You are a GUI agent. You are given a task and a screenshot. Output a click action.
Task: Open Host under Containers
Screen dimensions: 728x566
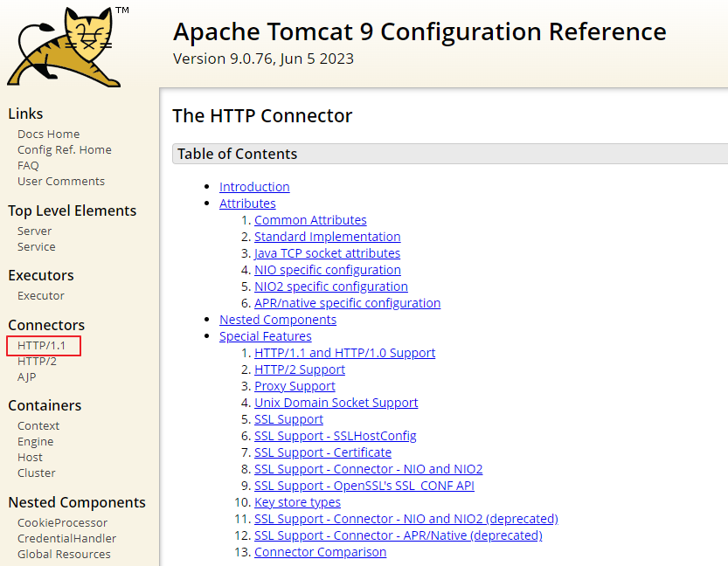(x=30, y=458)
